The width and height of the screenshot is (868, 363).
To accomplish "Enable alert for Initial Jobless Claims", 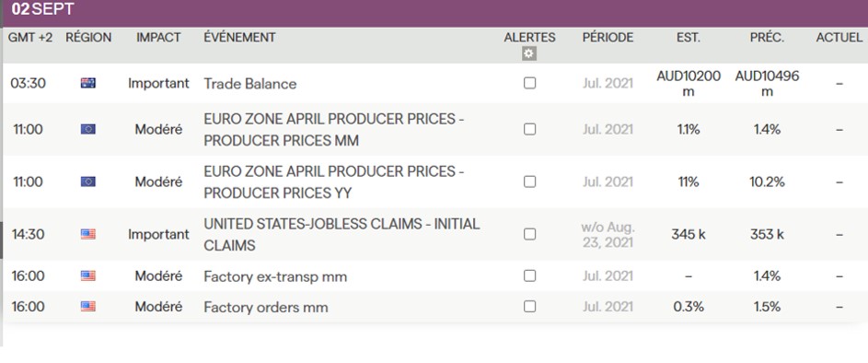I will coord(530,234).
